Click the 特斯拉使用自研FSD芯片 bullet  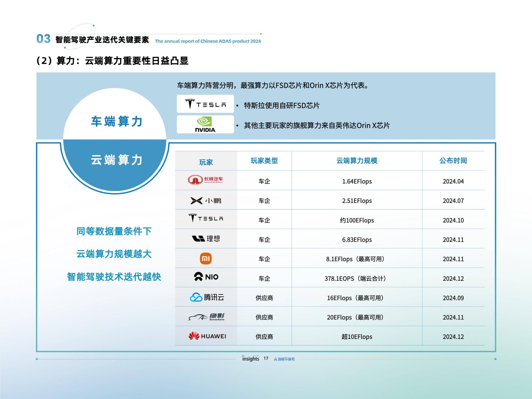(282, 105)
